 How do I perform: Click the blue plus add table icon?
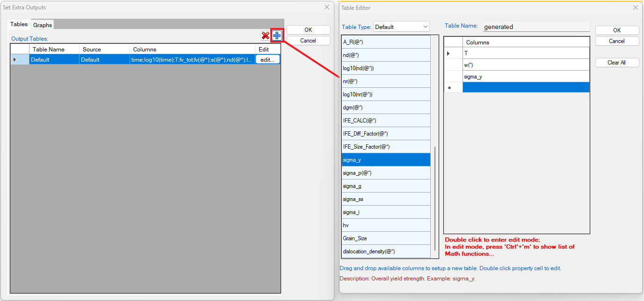click(277, 36)
